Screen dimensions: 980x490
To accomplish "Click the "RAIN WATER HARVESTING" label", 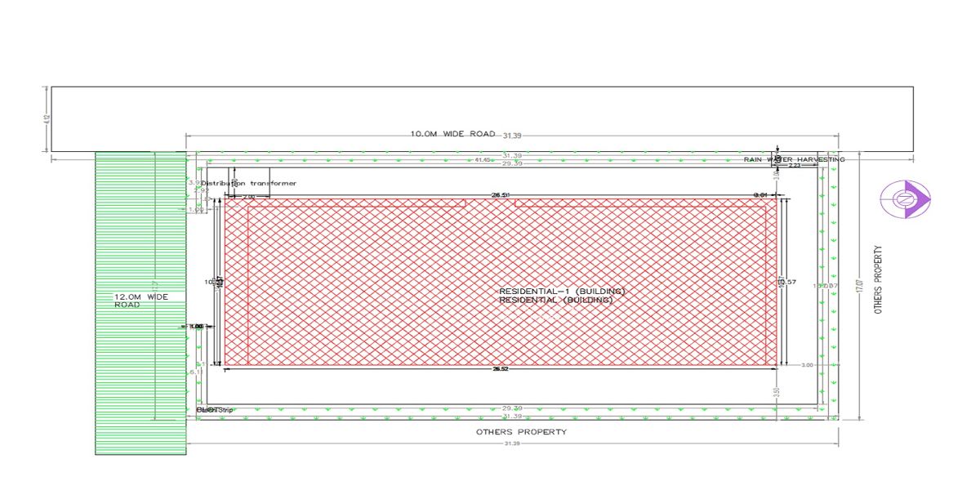I will pyautogui.click(x=794, y=159).
